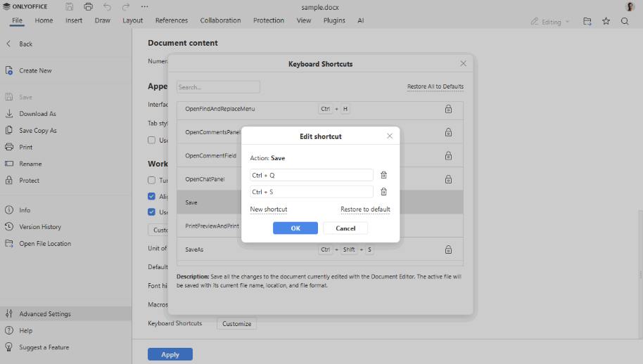Open the three-dots more options menu

(145, 6)
